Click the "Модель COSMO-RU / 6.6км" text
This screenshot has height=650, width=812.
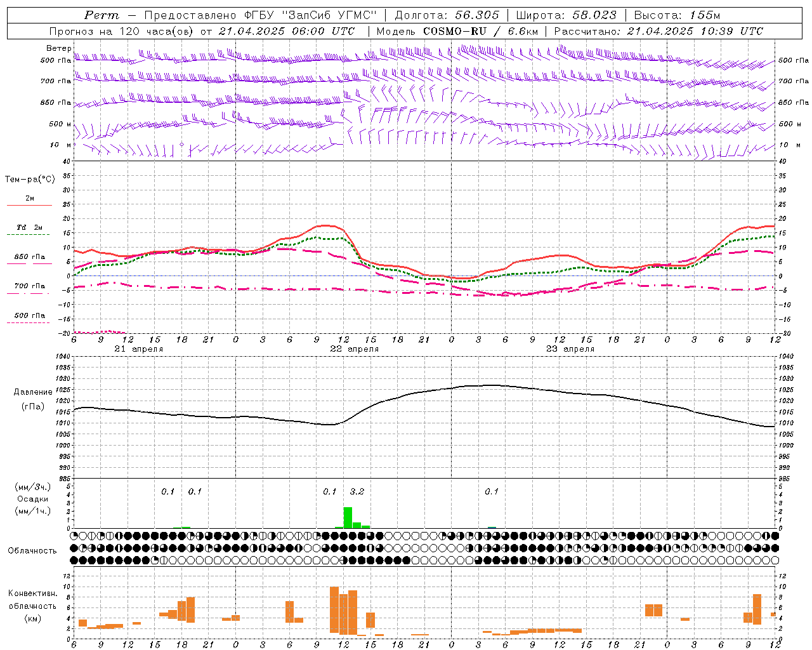coord(458,31)
